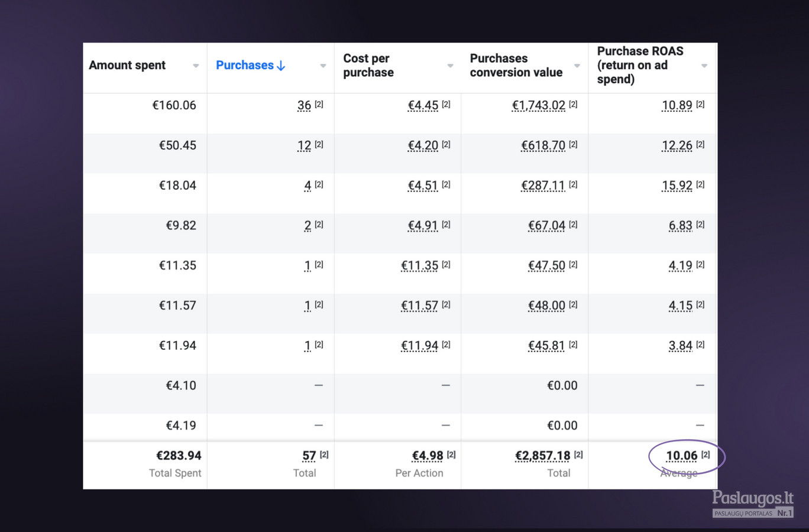Viewport: 809px width, 532px height.
Task: Sort by the Purchases column header
Action: [245, 65]
